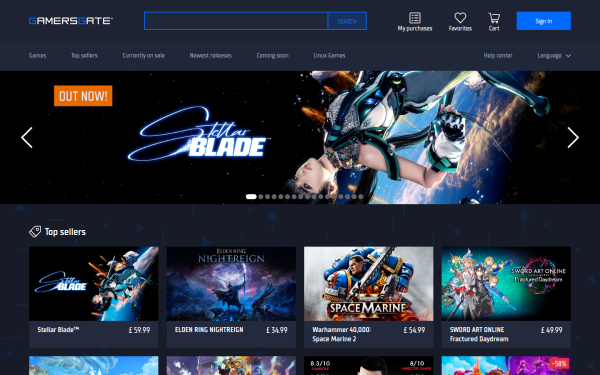Open Space Marine 2 thumbnail
This screenshot has height=375, width=600.
368,284
